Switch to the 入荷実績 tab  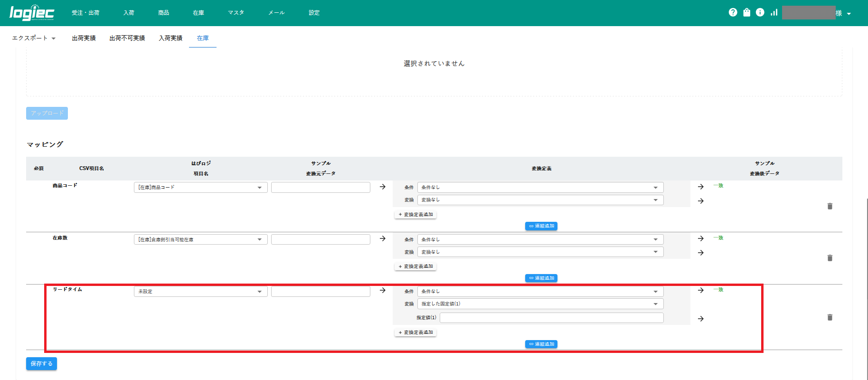(170, 38)
